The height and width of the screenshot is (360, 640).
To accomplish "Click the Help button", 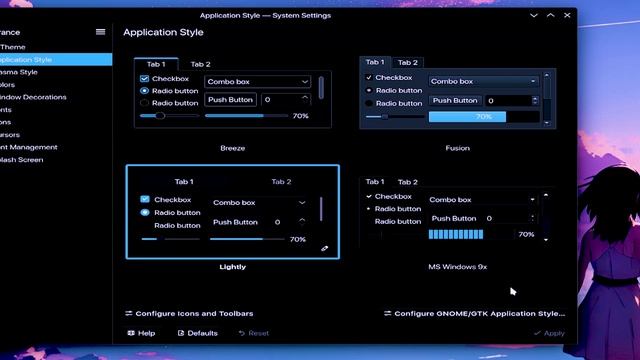I will (x=141, y=333).
